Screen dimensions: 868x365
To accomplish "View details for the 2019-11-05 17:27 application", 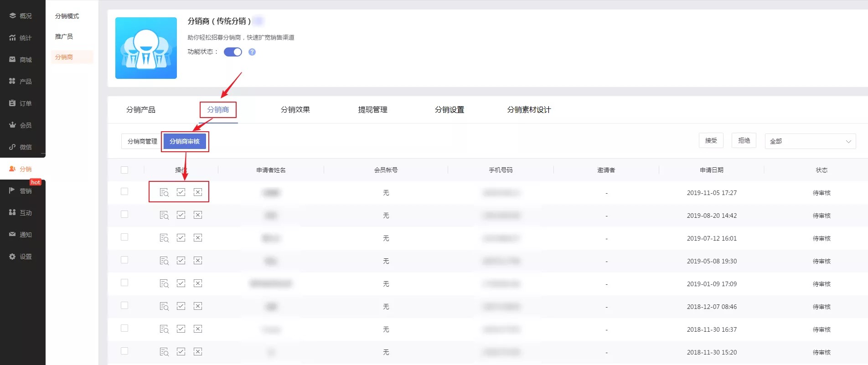I will click(x=164, y=192).
